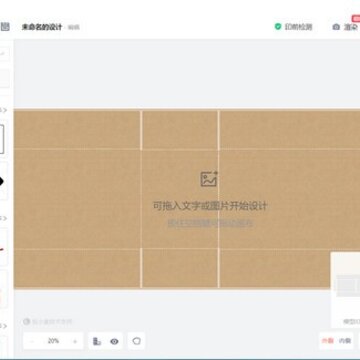Click the zoom in plus button

tap(75, 341)
